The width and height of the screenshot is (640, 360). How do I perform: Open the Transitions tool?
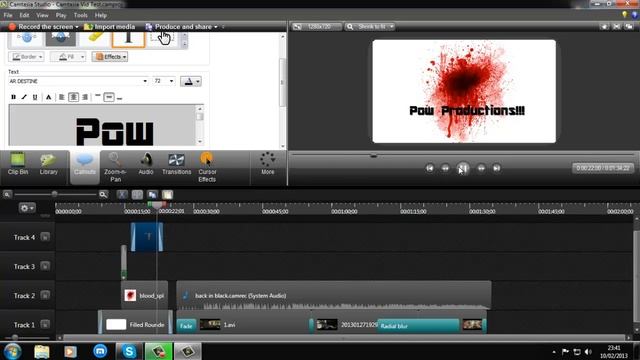[x=176, y=164]
